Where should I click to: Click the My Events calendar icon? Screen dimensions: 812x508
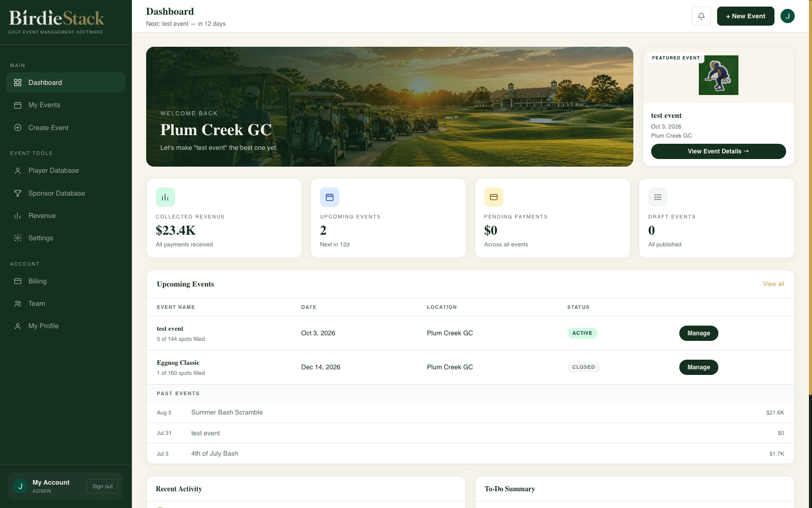point(18,105)
